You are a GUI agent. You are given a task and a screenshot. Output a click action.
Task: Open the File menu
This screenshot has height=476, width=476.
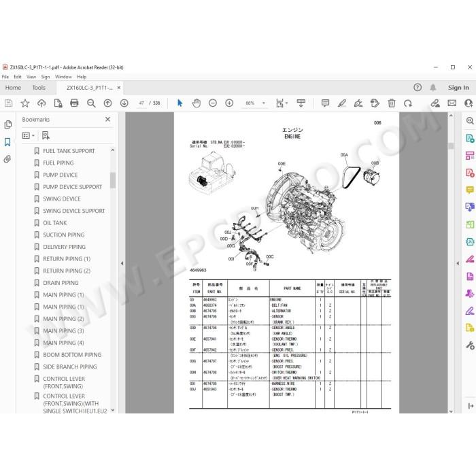[5, 77]
